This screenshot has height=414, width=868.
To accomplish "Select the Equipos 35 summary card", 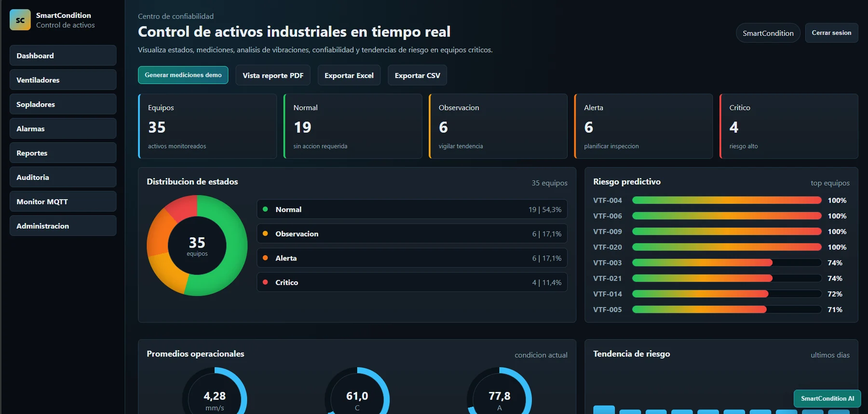I will pyautogui.click(x=207, y=126).
